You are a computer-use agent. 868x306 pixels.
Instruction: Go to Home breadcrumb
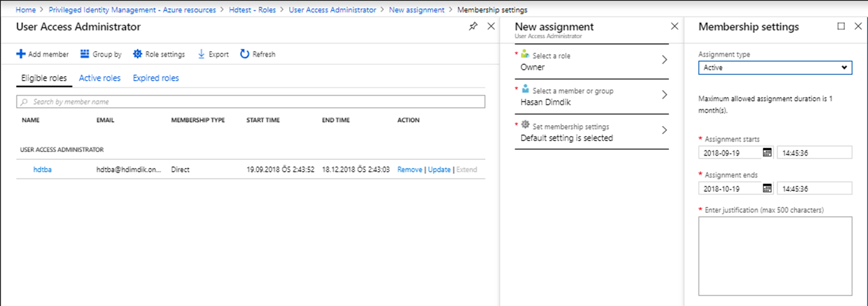[26, 10]
